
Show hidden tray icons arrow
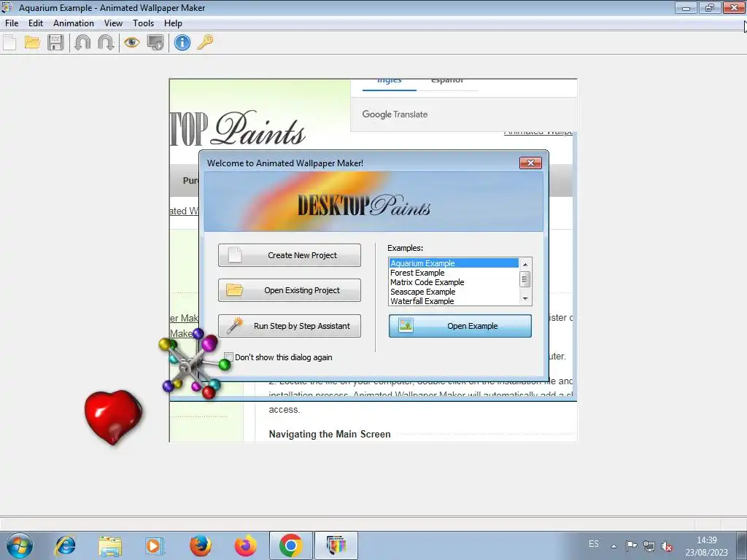point(614,546)
